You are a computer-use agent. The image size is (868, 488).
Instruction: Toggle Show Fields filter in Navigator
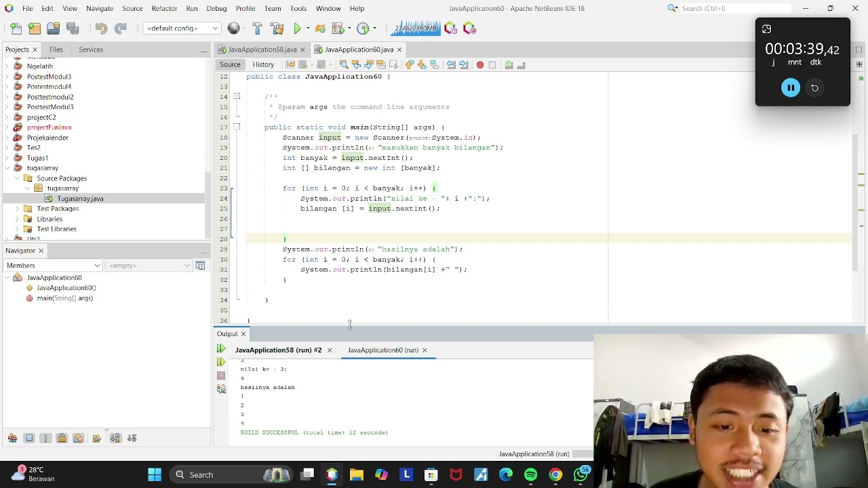coord(29,438)
